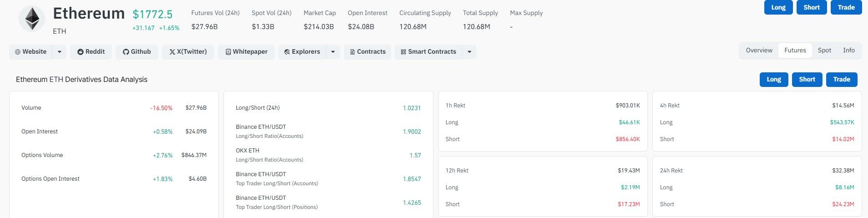The image size is (868, 218).
Task: Open the Info tab
Action: pos(848,51)
